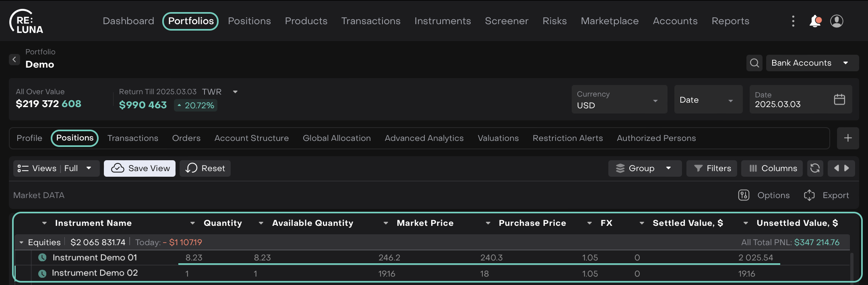Image resolution: width=868 pixels, height=285 pixels.
Task: Click the search magnifier icon
Action: click(x=754, y=63)
